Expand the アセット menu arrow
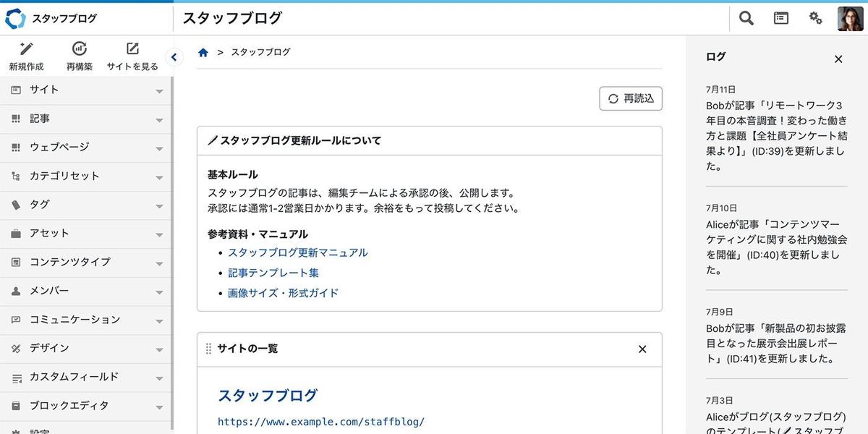 159,235
